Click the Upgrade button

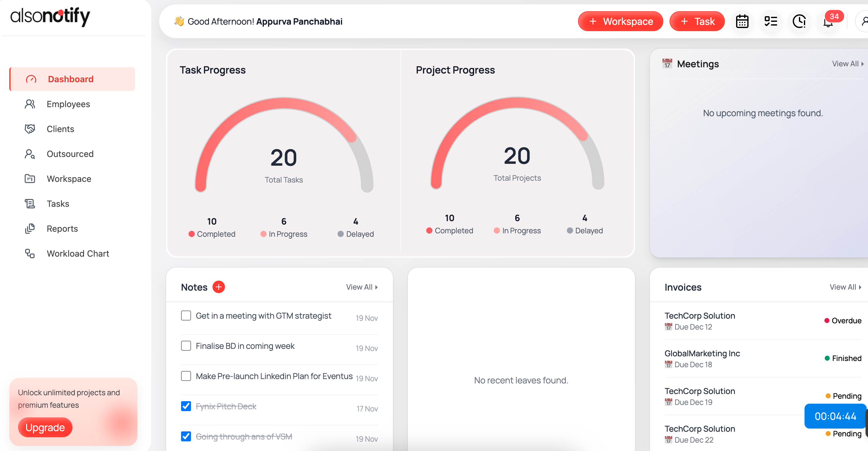tap(45, 427)
